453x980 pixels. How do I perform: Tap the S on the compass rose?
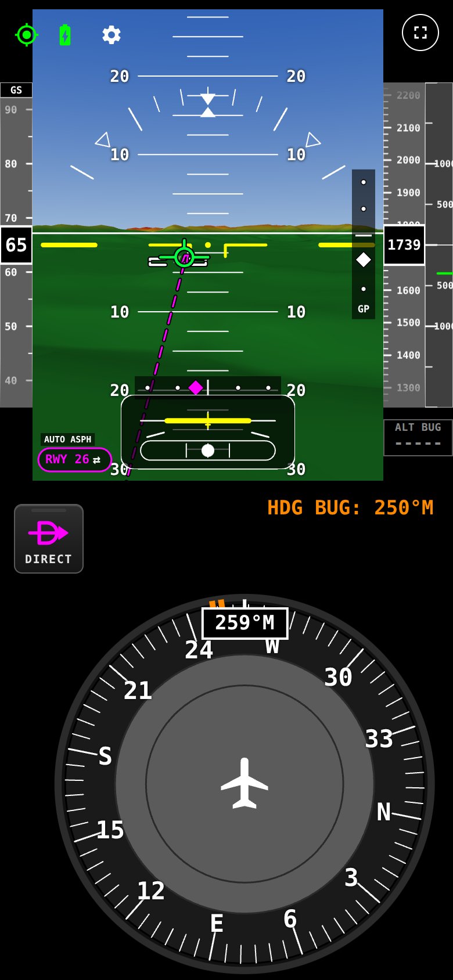[105, 756]
